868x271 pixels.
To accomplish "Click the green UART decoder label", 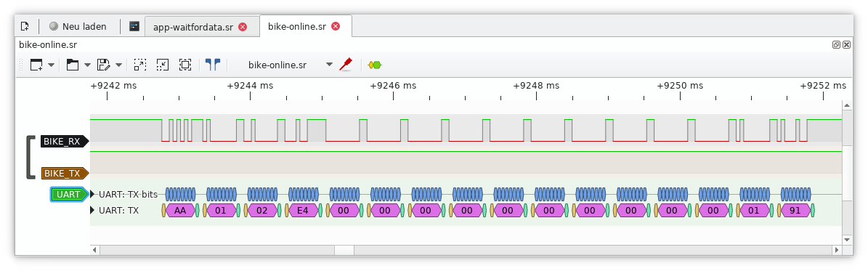I will tap(69, 195).
